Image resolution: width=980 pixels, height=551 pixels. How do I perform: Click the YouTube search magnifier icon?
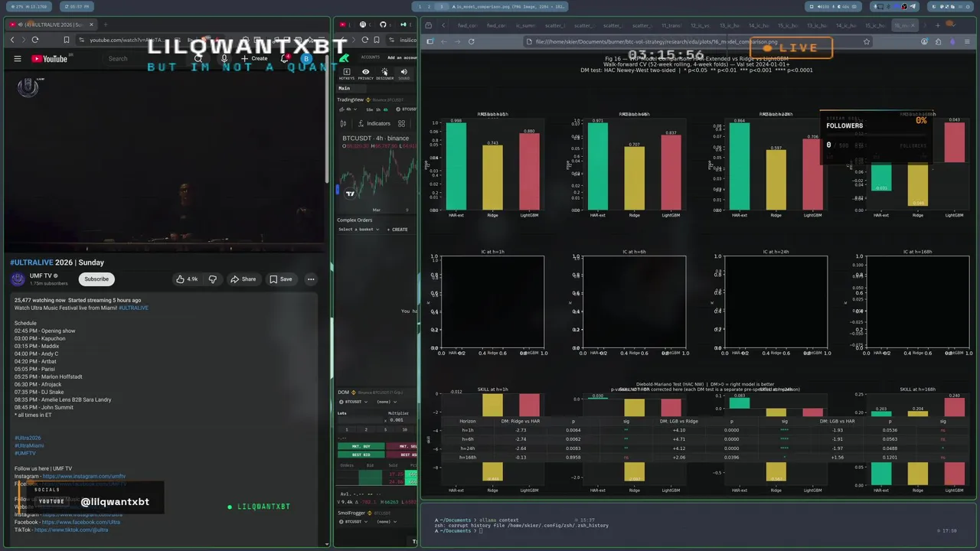pos(198,59)
